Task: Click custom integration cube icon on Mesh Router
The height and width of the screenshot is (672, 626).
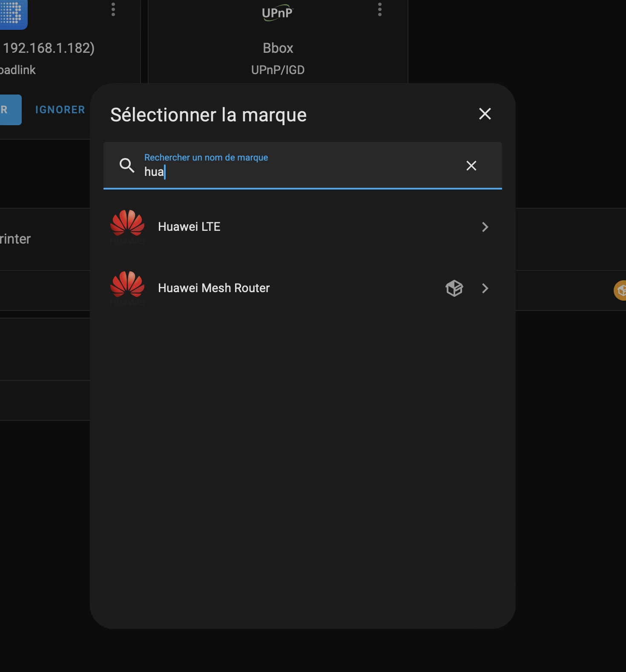Action: [454, 288]
